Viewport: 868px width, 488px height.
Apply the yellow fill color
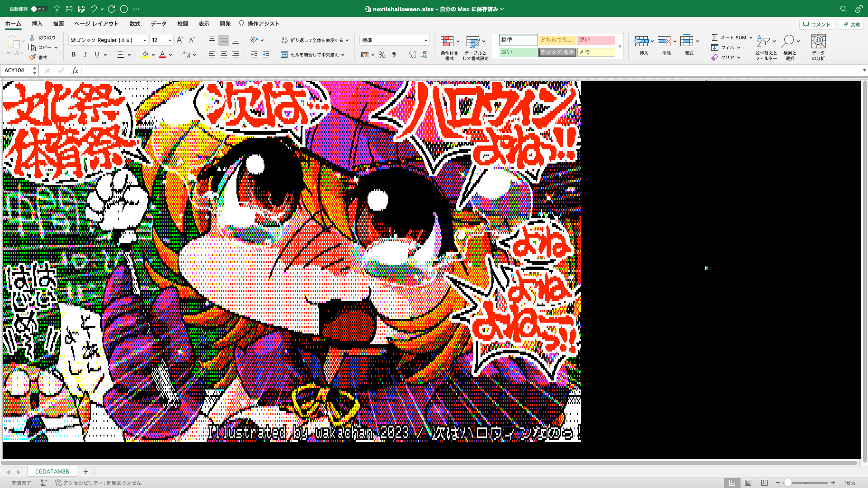click(x=145, y=55)
